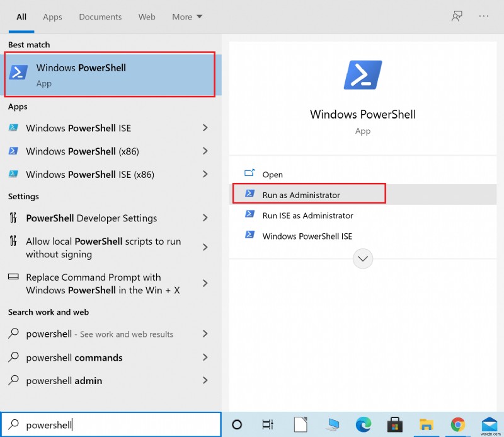Open the feedback person icon at top right
The height and width of the screenshot is (437, 504).
(456, 16)
